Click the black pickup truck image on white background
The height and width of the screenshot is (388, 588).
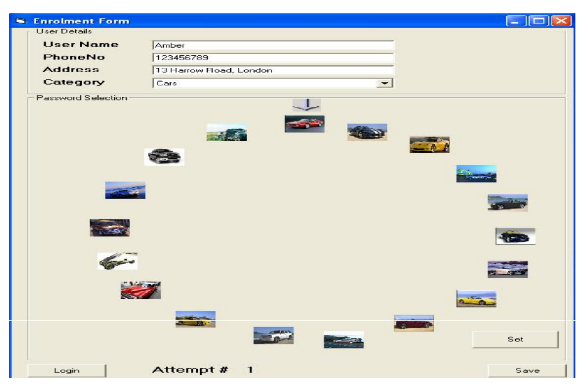(164, 157)
